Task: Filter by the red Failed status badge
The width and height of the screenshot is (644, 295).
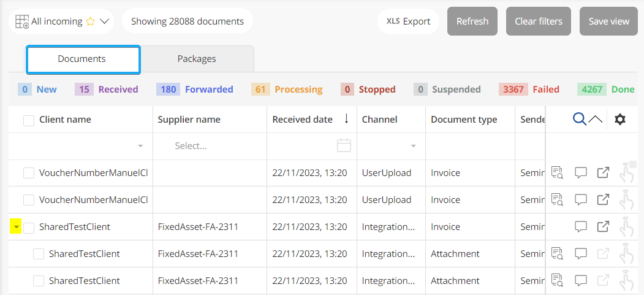Action: pyautogui.click(x=529, y=90)
